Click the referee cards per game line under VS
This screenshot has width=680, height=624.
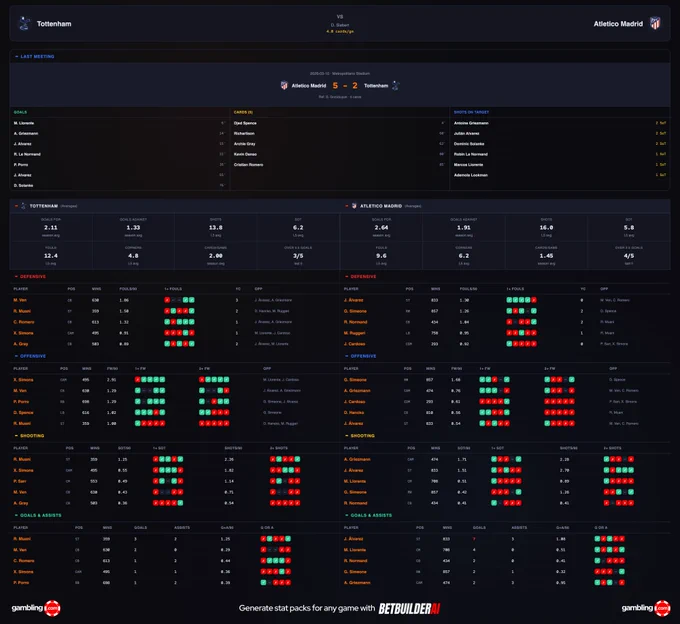pos(340,31)
